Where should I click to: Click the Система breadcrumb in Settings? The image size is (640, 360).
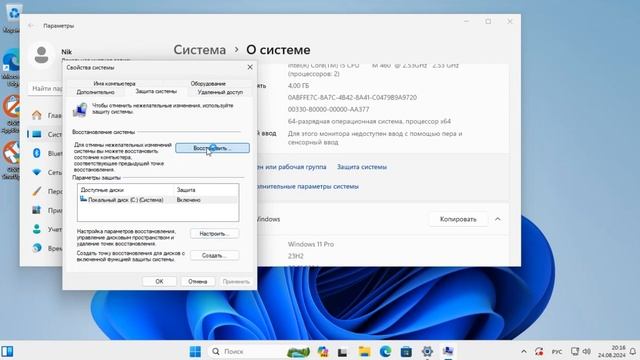pyautogui.click(x=200, y=50)
